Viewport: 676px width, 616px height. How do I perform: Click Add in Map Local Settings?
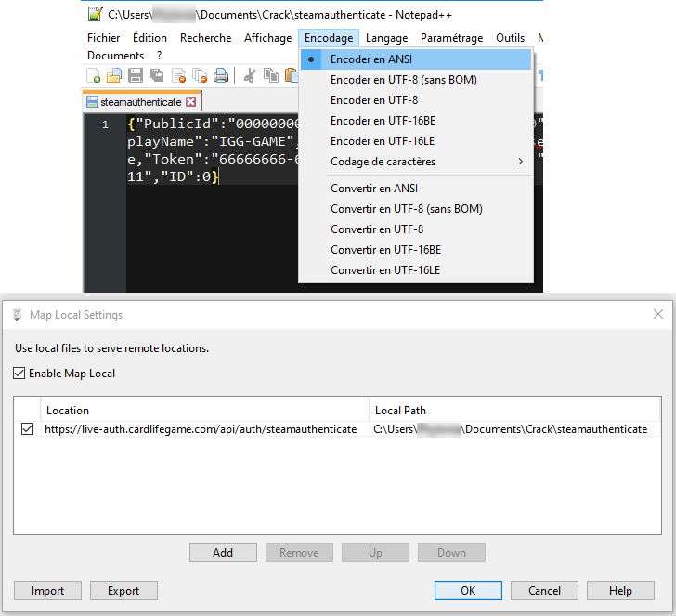click(x=223, y=553)
